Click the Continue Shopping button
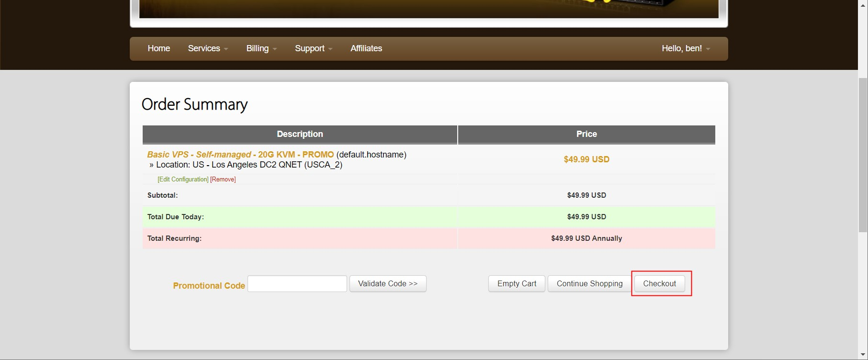 [589, 283]
